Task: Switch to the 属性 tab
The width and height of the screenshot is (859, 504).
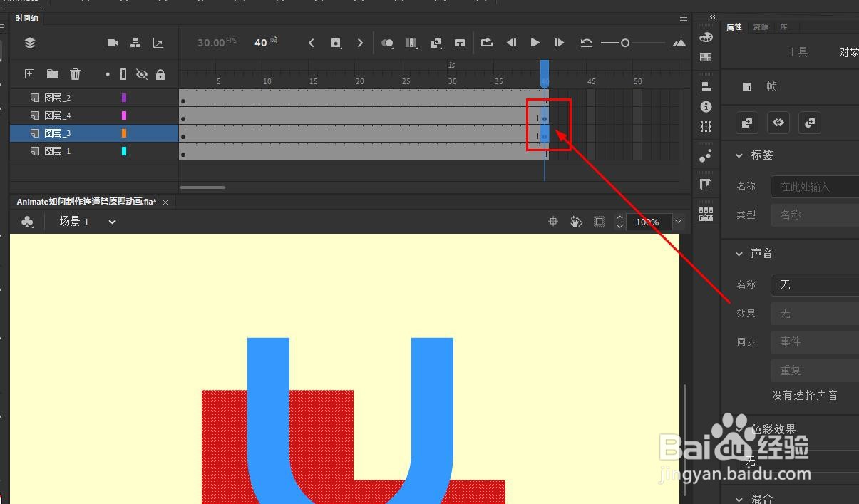Action: (734, 26)
